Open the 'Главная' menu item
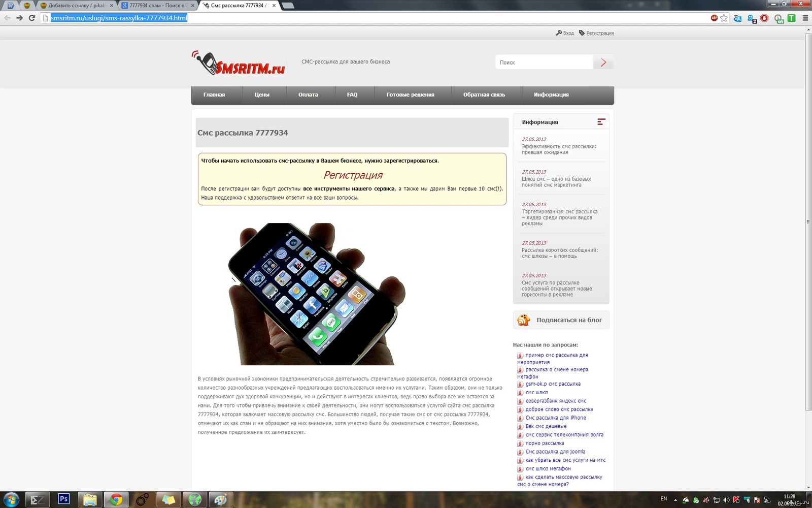Viewport: 812px width, 508px height. coord(214,95)
